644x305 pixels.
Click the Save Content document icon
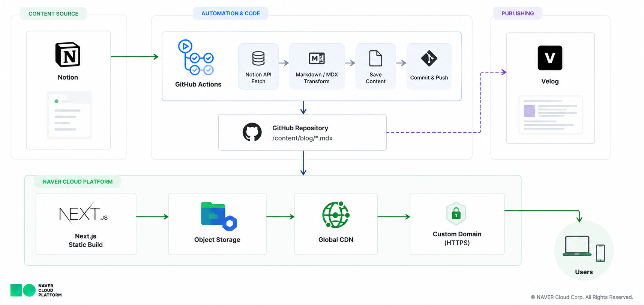375,58
